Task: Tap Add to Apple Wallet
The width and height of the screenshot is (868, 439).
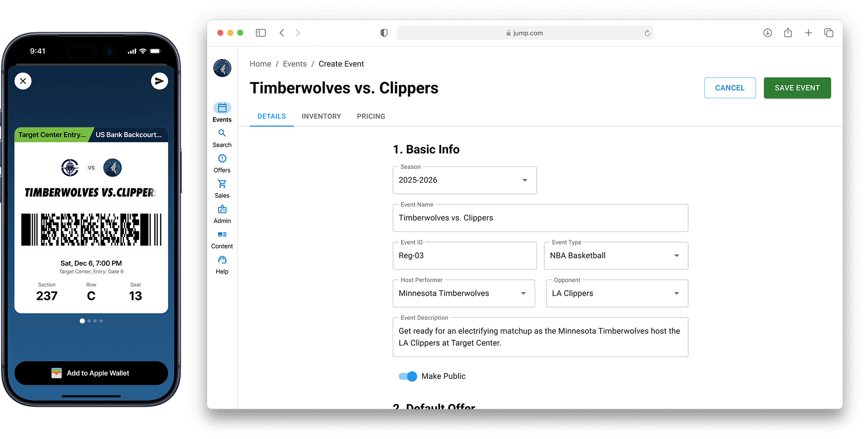Action: coord(91,374)
